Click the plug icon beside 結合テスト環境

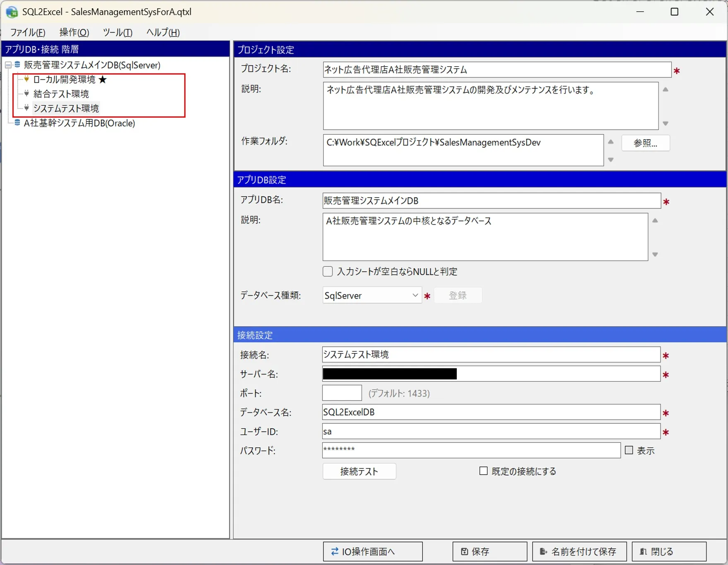pyautogui.click(x=27, y=93)
